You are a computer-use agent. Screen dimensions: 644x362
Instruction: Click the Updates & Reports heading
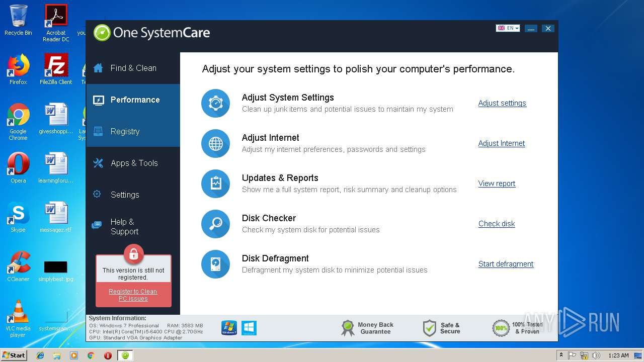click(280, 178)
